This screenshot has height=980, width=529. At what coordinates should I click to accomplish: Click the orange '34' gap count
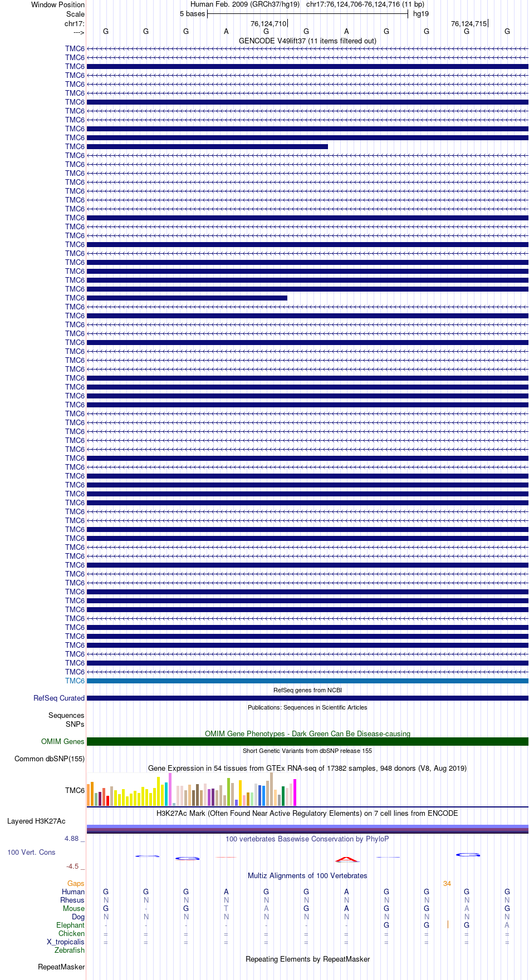tap(447, 884)
